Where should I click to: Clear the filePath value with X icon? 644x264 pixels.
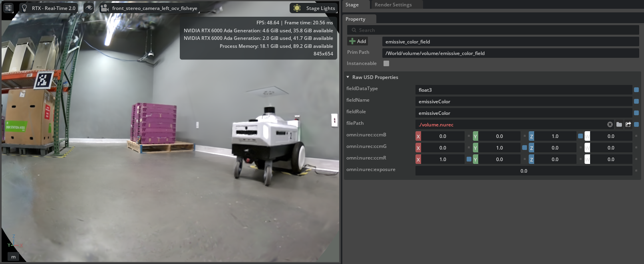point(610,124)
